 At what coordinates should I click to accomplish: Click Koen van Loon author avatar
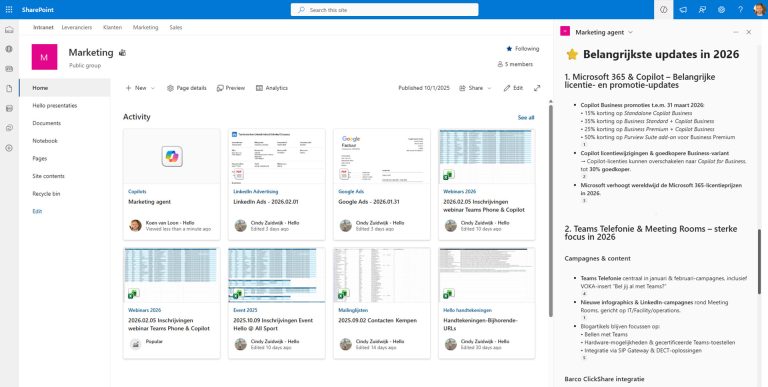(135, 225)
